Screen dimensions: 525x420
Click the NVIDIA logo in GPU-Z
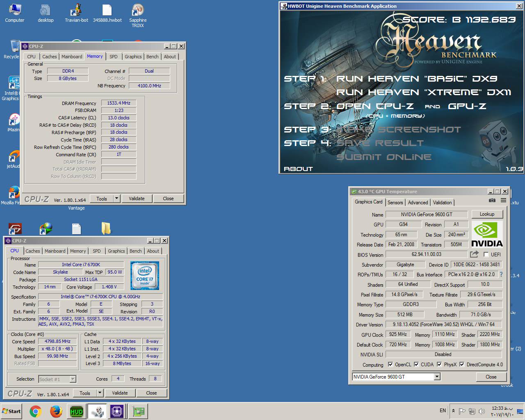tap(487, 234)
